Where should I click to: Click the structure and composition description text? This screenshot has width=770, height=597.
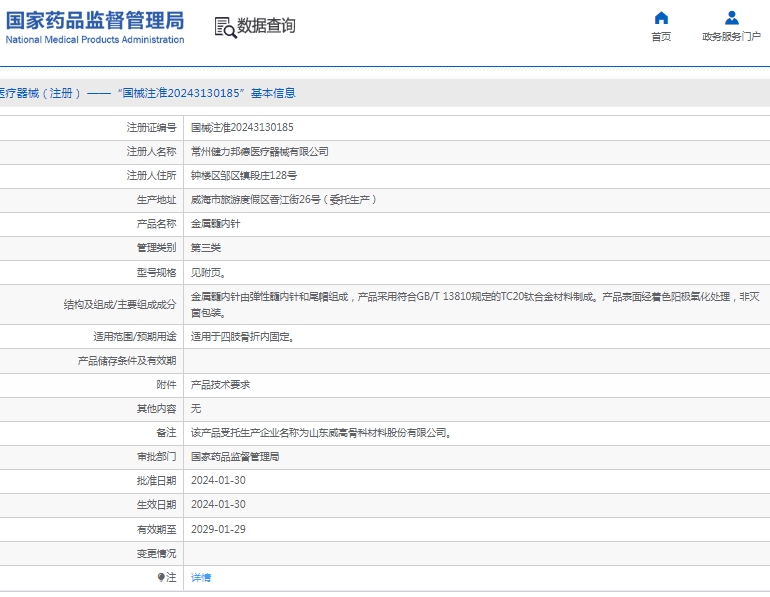pos(475,304)
